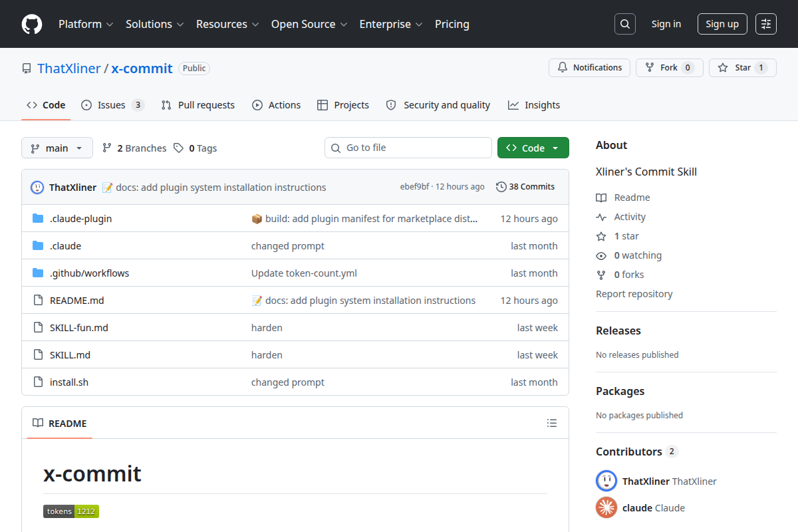Open the main branch selector

point(57,148)
